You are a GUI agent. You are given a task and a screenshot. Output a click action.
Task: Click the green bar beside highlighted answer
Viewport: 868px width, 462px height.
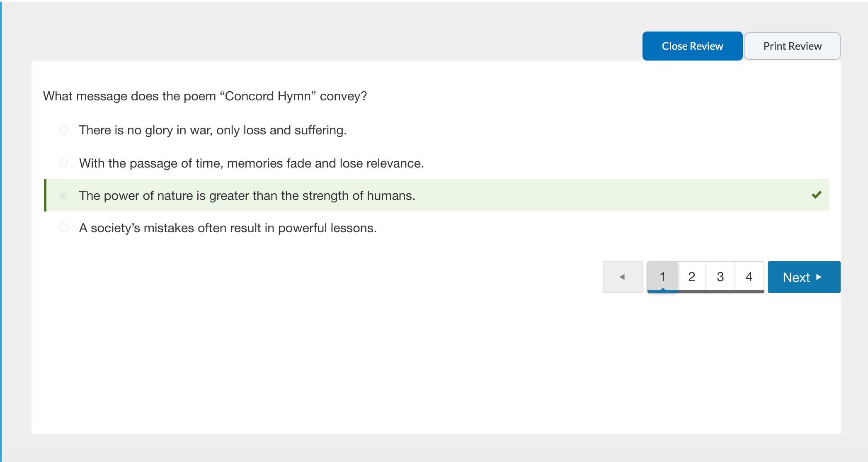pos(45,195)
